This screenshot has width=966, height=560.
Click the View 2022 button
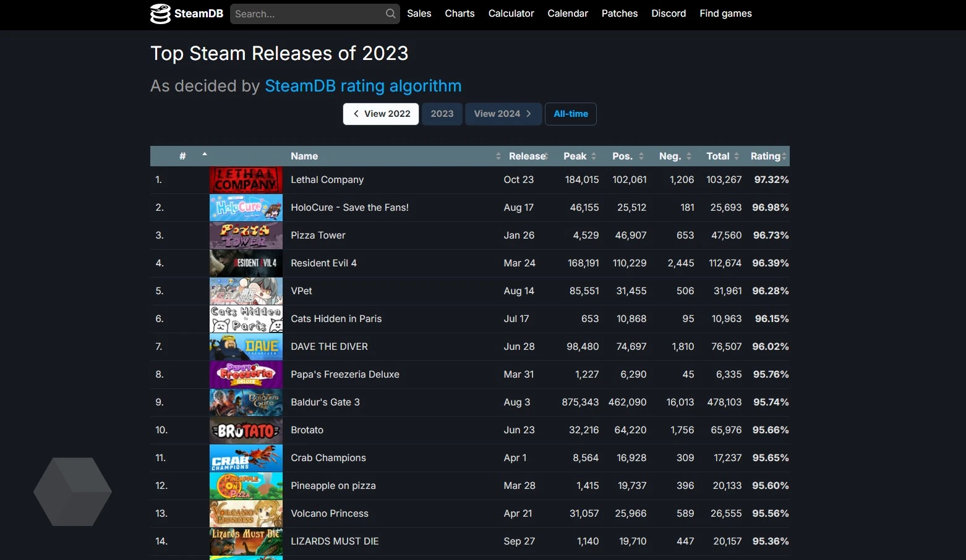pos(381,114)
